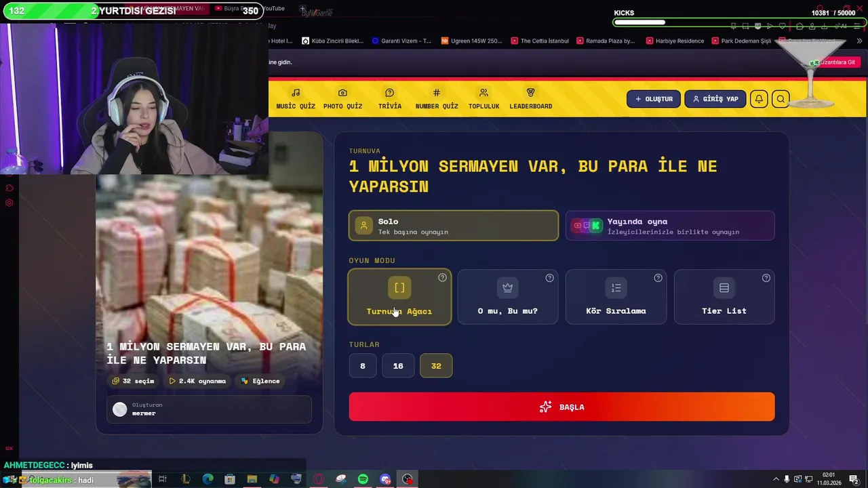Show help for O mu, Bu mu? mode
868x488 pixels.
tap(549, 278)
